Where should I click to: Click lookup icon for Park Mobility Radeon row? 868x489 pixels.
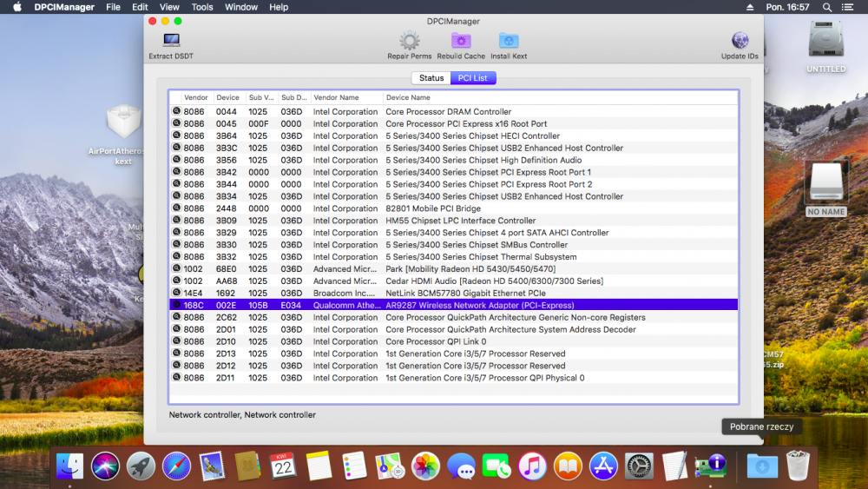176,268
